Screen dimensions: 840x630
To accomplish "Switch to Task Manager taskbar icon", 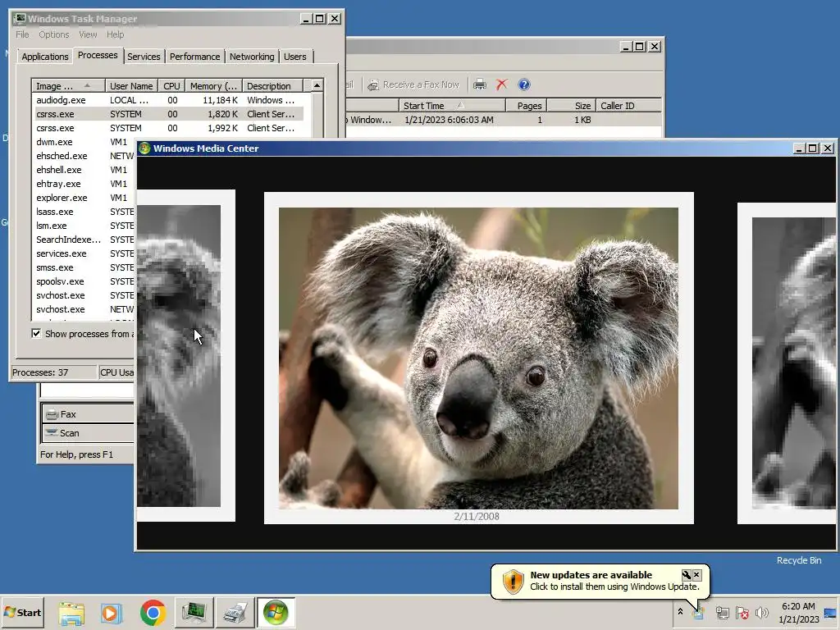I will coord(194,612).
